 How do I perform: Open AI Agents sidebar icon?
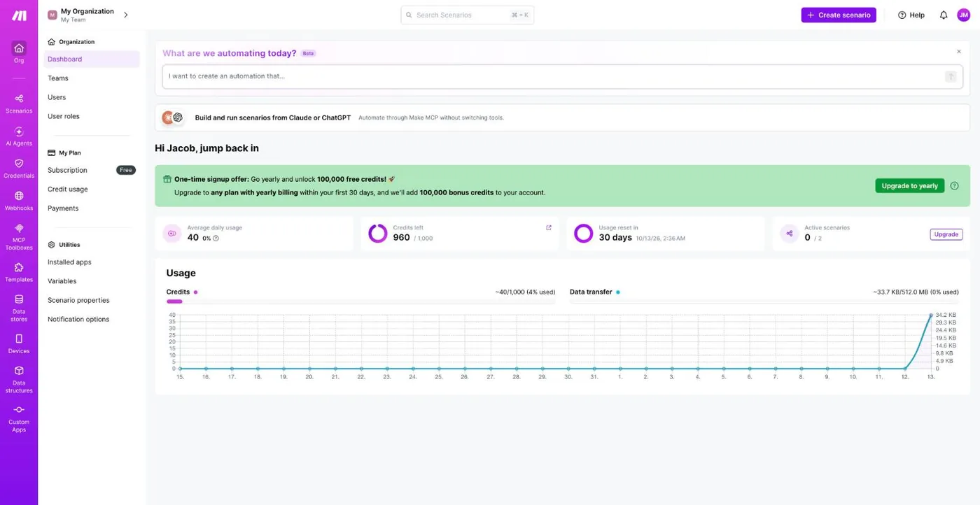tap(19, 136)
